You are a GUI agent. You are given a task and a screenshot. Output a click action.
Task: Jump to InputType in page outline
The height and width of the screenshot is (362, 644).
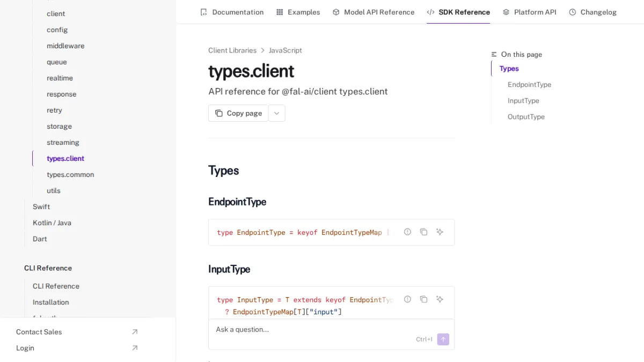coord(523,101)
